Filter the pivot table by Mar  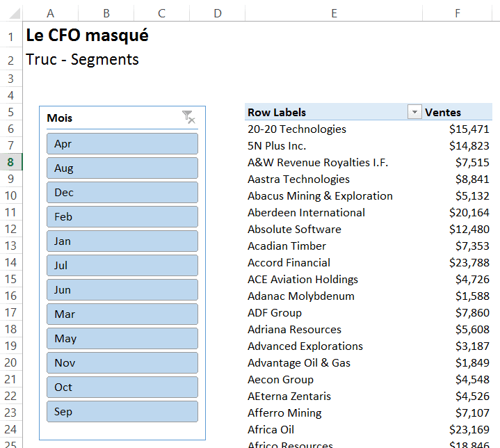[x=122, y=314]
